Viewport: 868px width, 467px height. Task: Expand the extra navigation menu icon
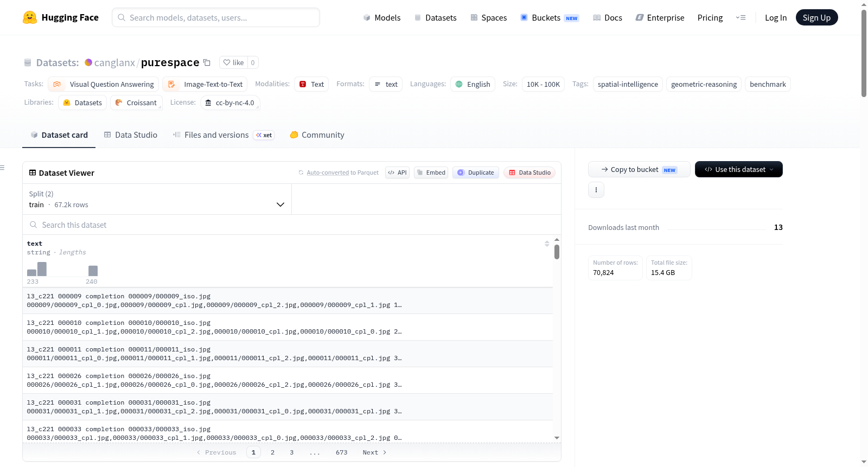[741, 17]
